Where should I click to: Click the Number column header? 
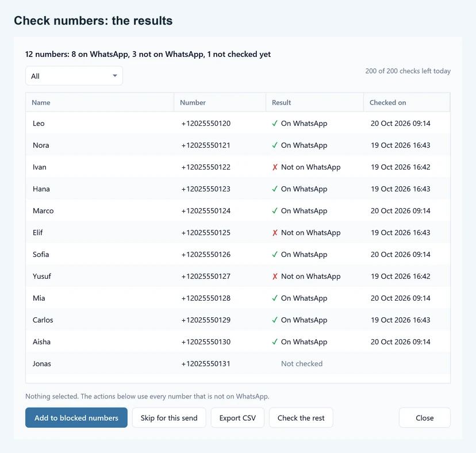point(220,102)
